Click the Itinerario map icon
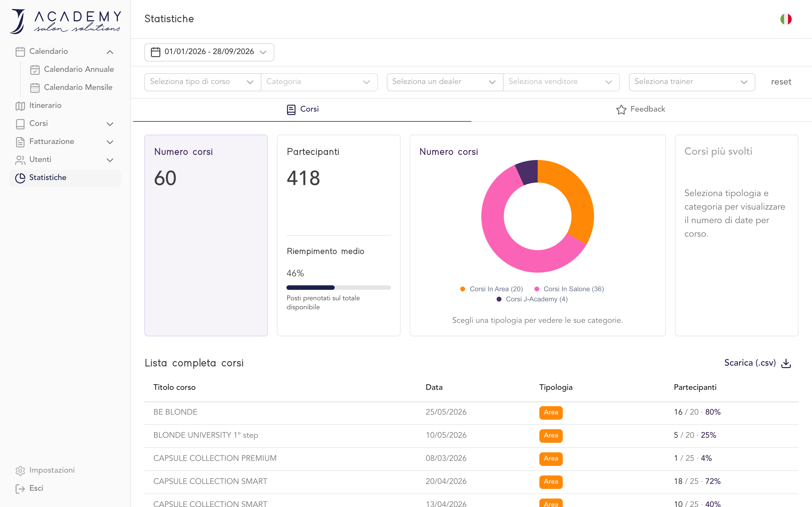This screenshot has width=812, height=507. coord(20,106)
